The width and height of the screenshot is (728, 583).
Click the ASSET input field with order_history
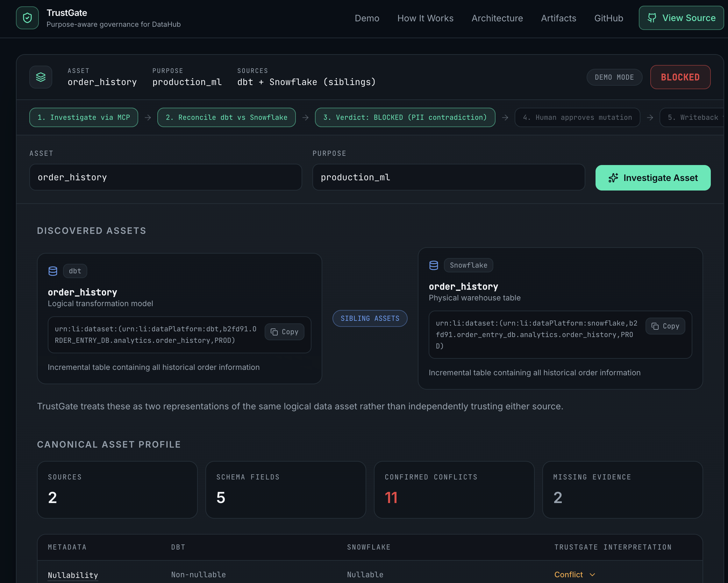[x=166, y=177]
